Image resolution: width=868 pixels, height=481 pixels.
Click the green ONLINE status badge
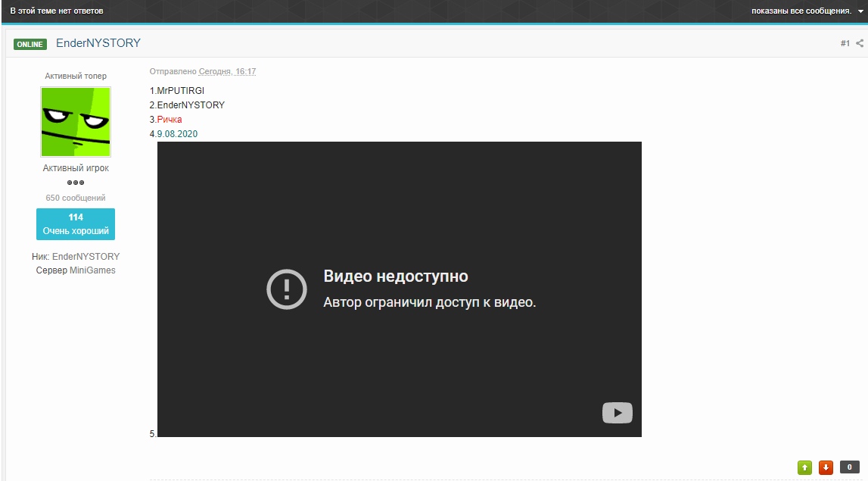[30, 44]
